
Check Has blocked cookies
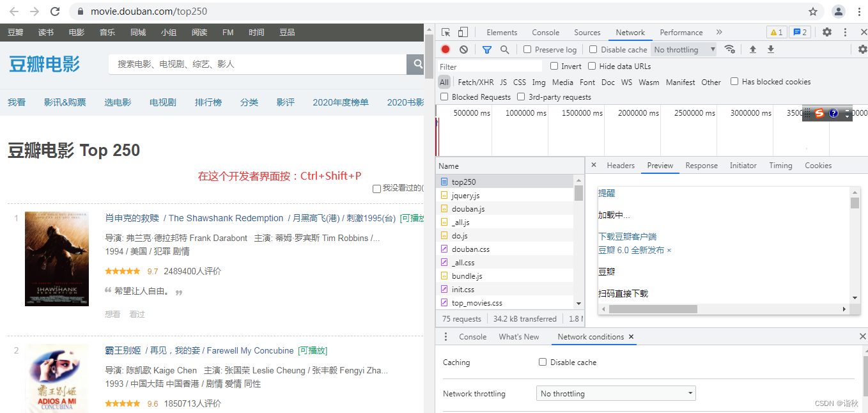click(x=734, y=81)
